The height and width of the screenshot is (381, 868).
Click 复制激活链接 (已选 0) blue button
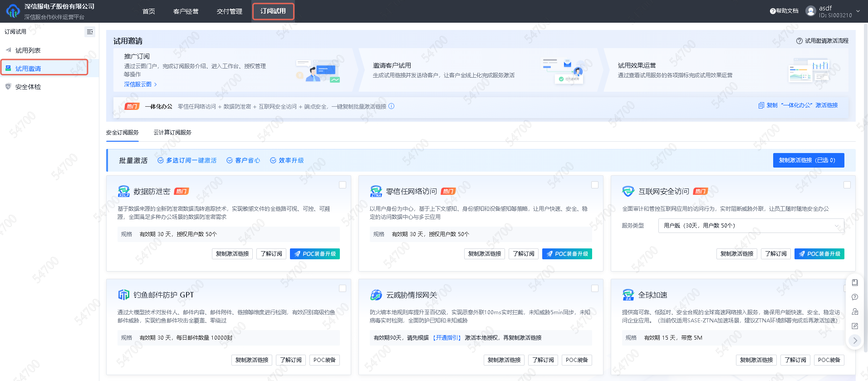pos(808,160)
